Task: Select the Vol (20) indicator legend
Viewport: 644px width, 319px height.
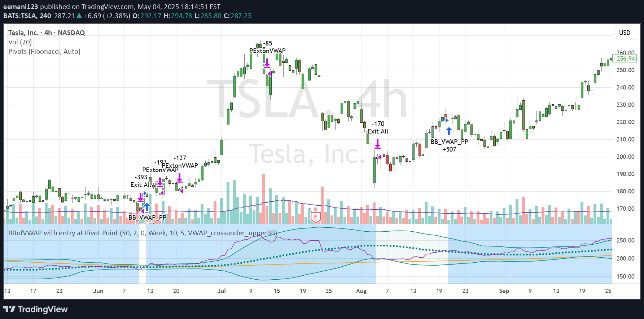Action: tap(20, 42)
